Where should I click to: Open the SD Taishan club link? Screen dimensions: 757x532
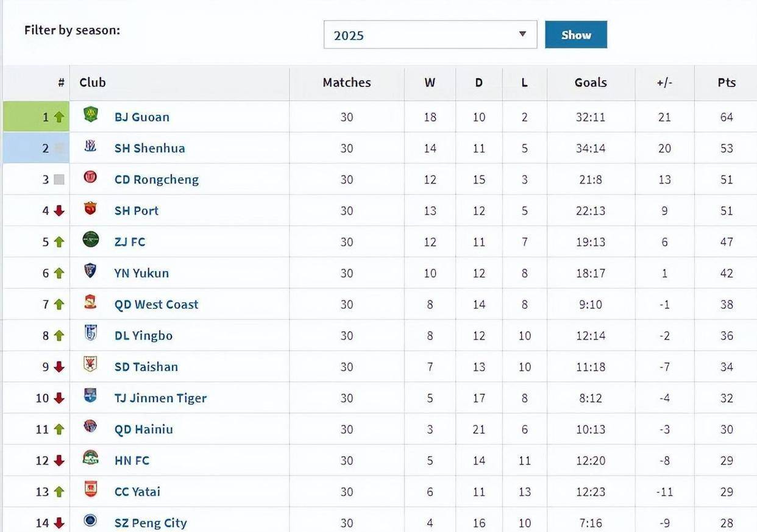(x=146, y=367)
